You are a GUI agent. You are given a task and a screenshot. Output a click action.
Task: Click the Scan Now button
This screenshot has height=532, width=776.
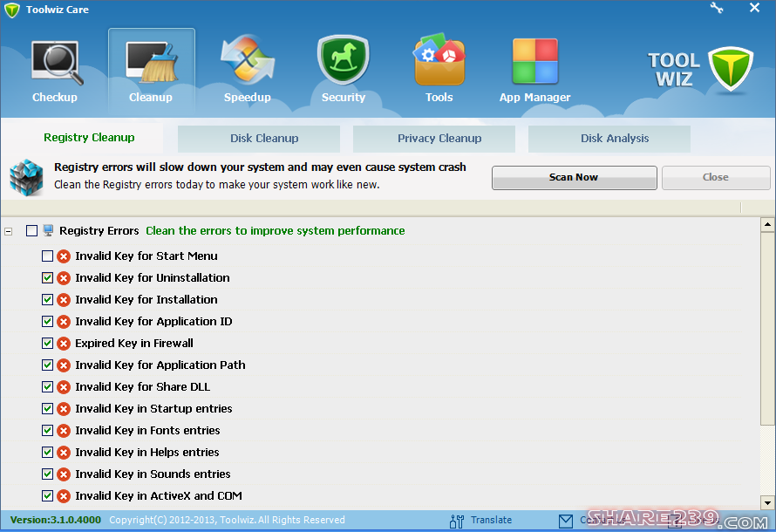[574, 178]
